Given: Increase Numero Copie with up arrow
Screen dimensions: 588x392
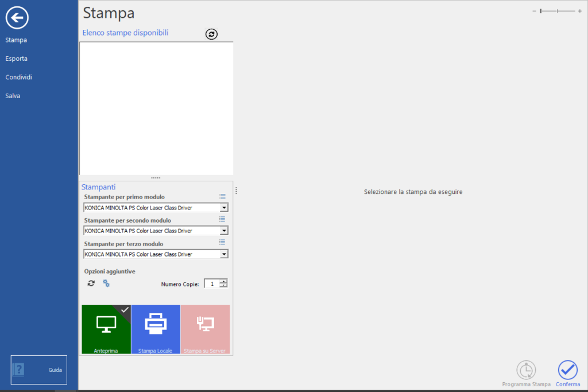Looking at the screenshot, I should coord(223,281).
